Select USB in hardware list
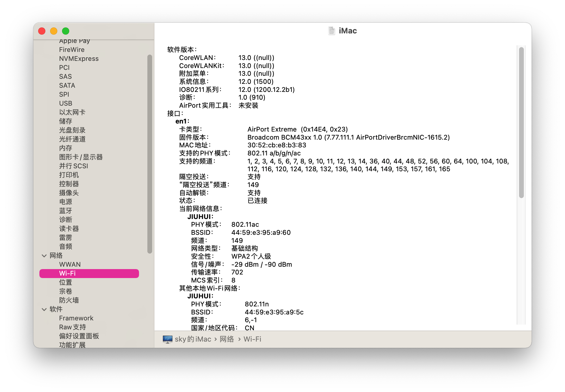565x392 pixels. click(x=66, y=103)
